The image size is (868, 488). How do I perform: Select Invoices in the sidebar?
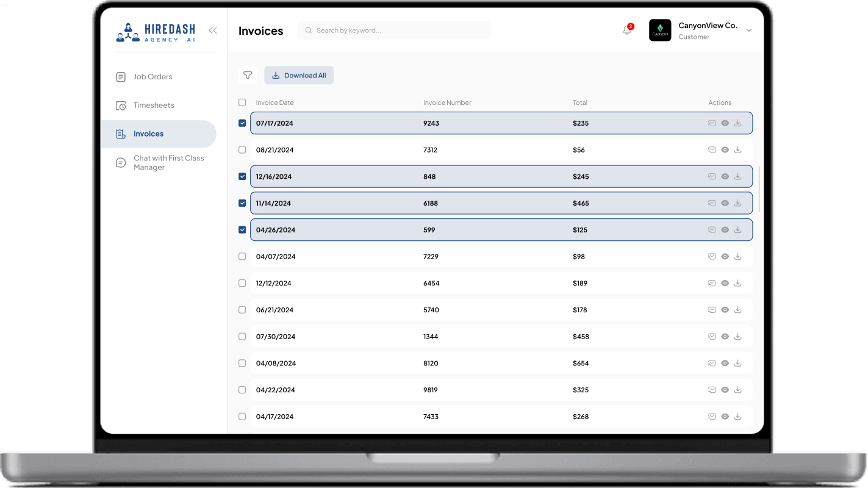[159, 134]
